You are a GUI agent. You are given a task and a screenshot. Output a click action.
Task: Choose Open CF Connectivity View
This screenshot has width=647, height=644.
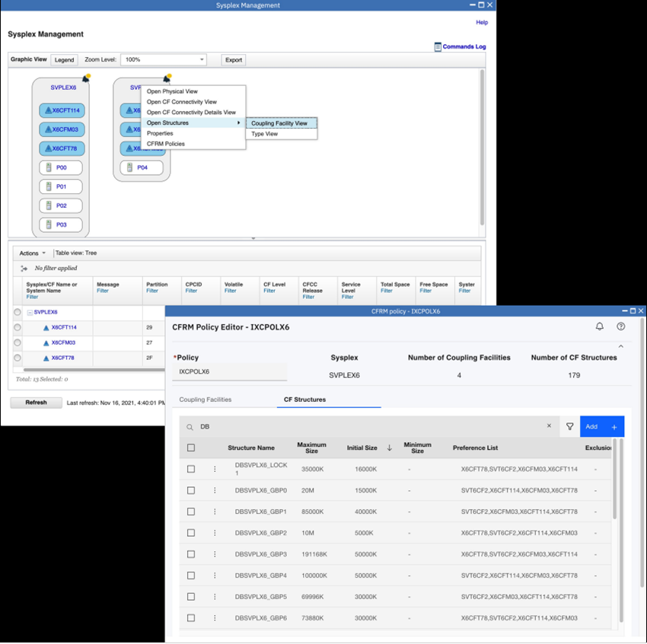[182, 101]
